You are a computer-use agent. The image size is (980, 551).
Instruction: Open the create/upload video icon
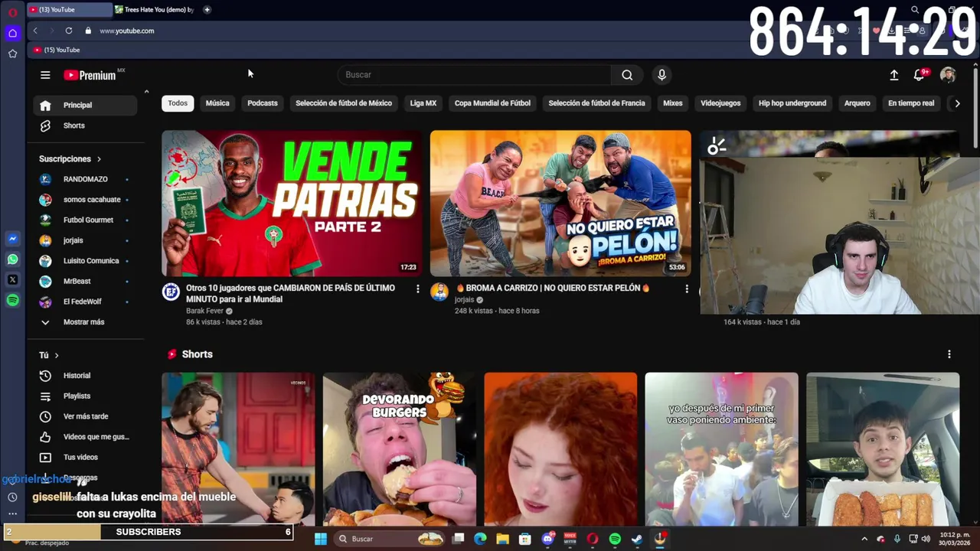tap(893, 75)
